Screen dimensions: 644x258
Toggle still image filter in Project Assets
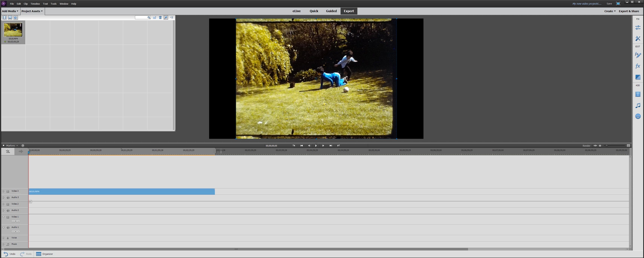point(10,17)
